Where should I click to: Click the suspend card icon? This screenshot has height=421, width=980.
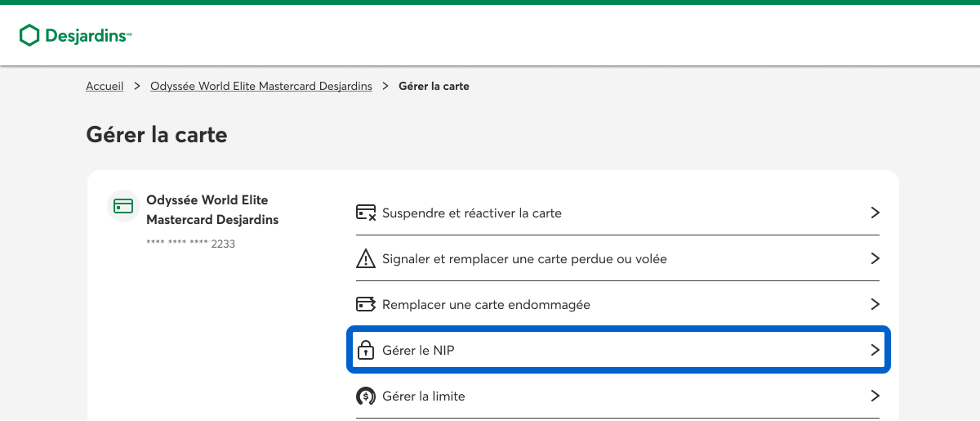[366, 213]
